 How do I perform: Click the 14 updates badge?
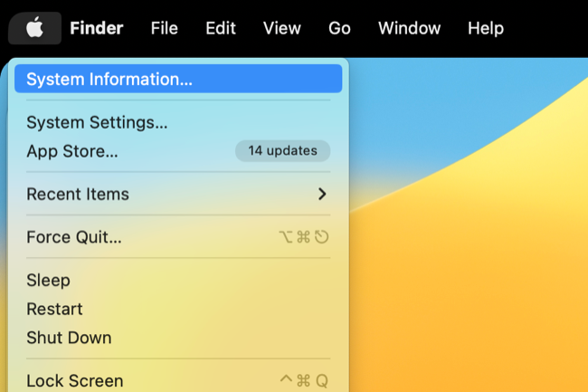pyautogui.click(x=283, y=151)
